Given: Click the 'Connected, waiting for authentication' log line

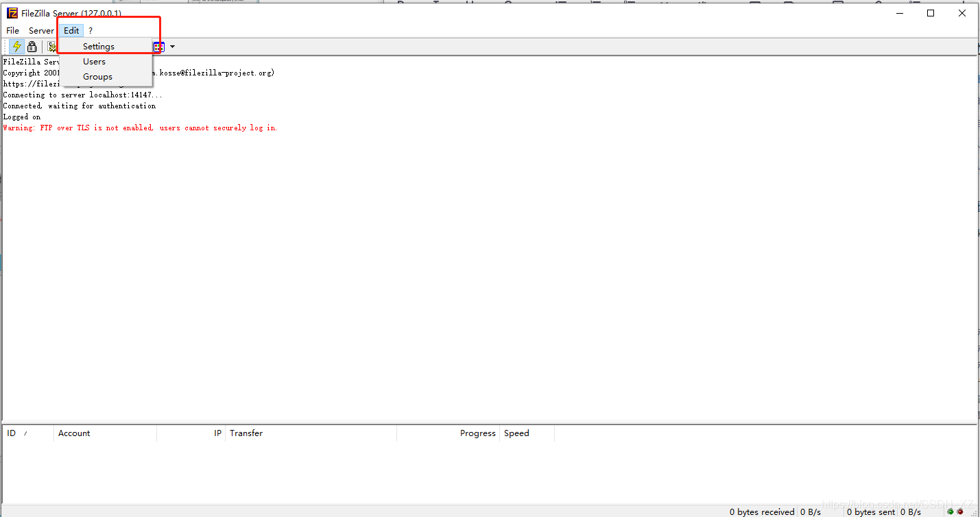Looking at the screenshot, I should coord(80,106).
